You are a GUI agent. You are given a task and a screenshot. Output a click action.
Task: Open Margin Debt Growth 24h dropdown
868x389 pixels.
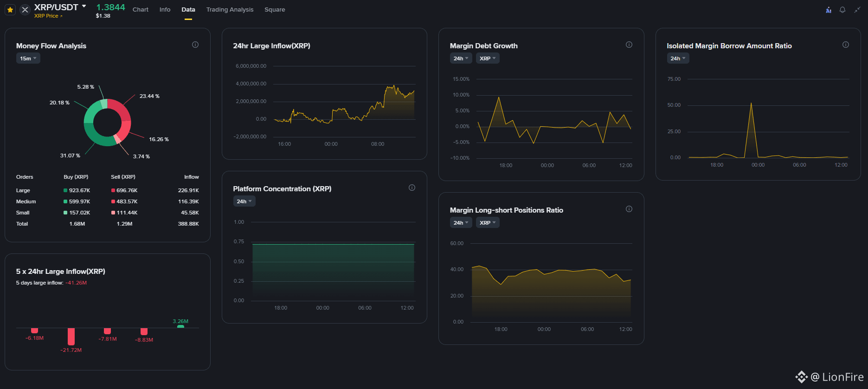461,58
